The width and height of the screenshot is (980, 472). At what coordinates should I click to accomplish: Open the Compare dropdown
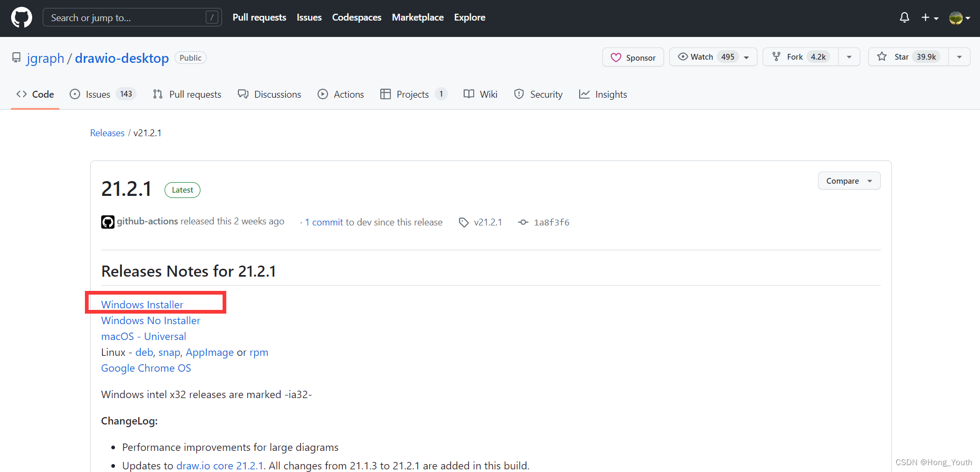click(849, 181)
